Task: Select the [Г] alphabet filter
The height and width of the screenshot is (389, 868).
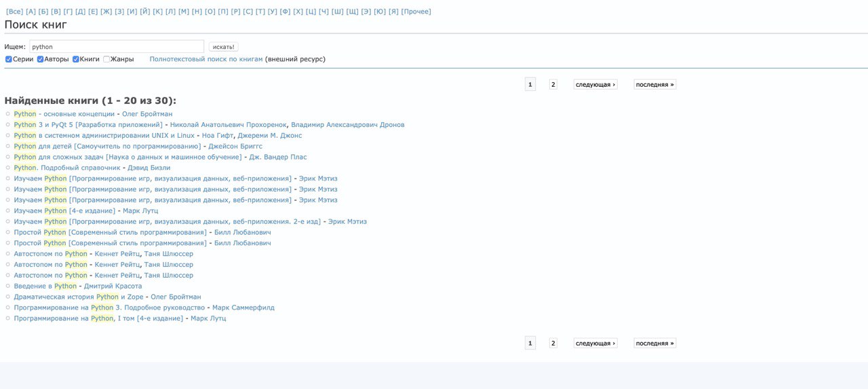Action: (x=68, y=12)
